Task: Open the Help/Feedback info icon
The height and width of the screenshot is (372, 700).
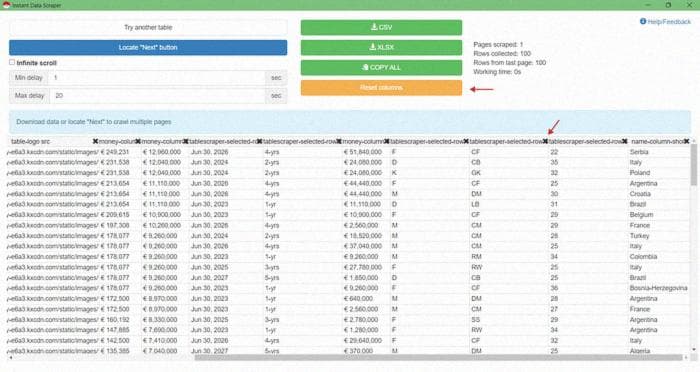Action: tap(643, 21)
